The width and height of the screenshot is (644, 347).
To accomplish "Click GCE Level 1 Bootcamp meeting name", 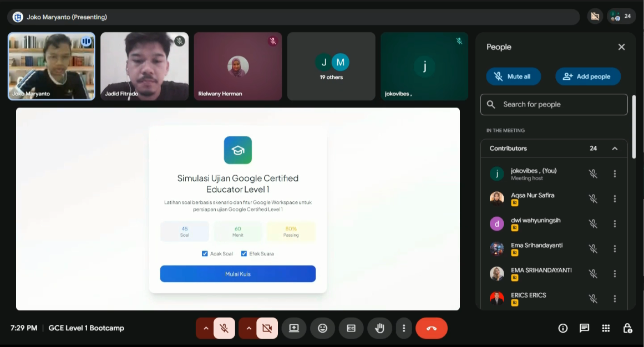I will 86,328.
